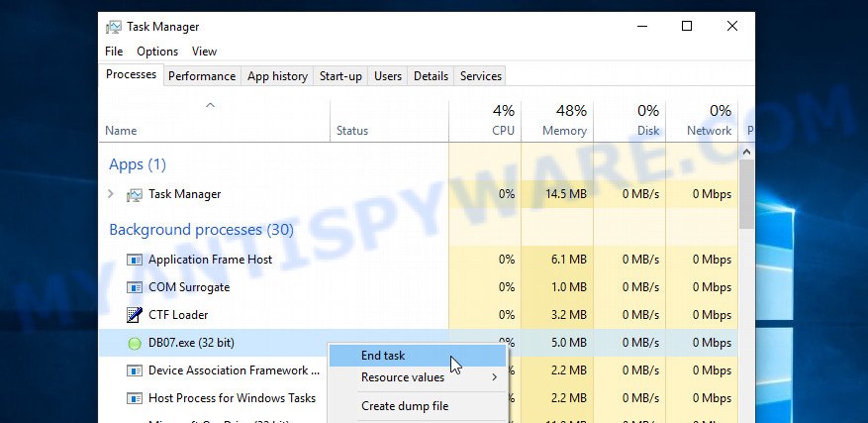Click the green DB07.exe process icon
Screen dimensions: 868x423
point(135,343)
